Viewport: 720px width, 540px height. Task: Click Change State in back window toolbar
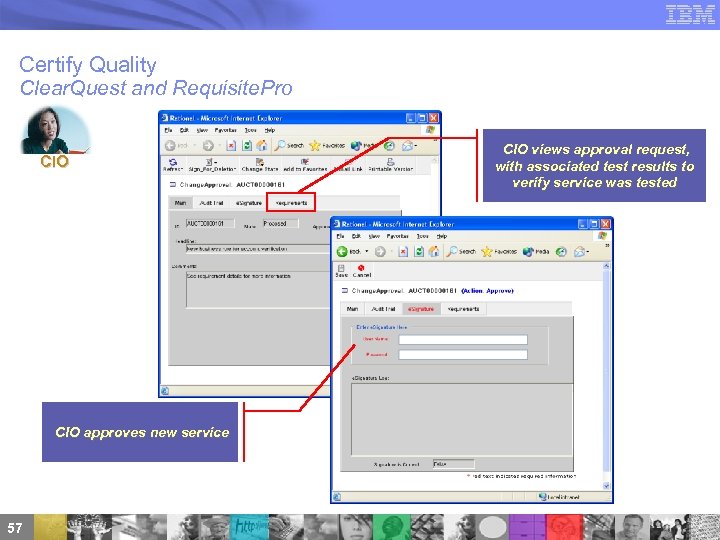coord(260,165)
